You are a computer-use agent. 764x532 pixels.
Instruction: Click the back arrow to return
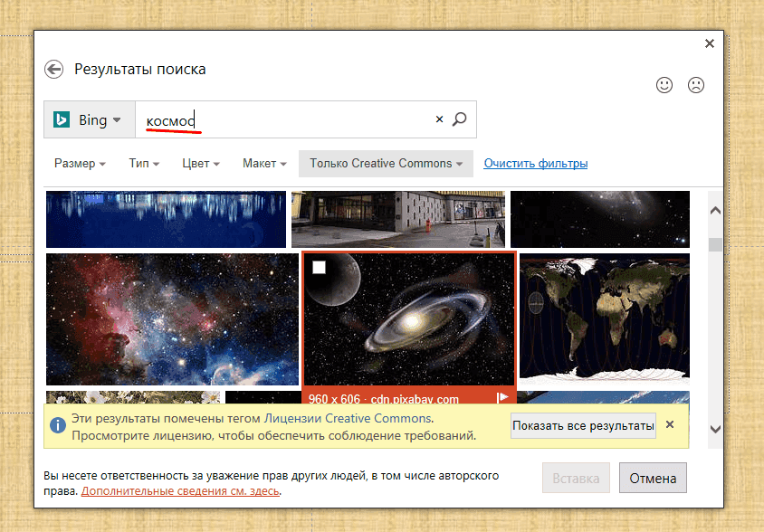[x=54, y=69]
